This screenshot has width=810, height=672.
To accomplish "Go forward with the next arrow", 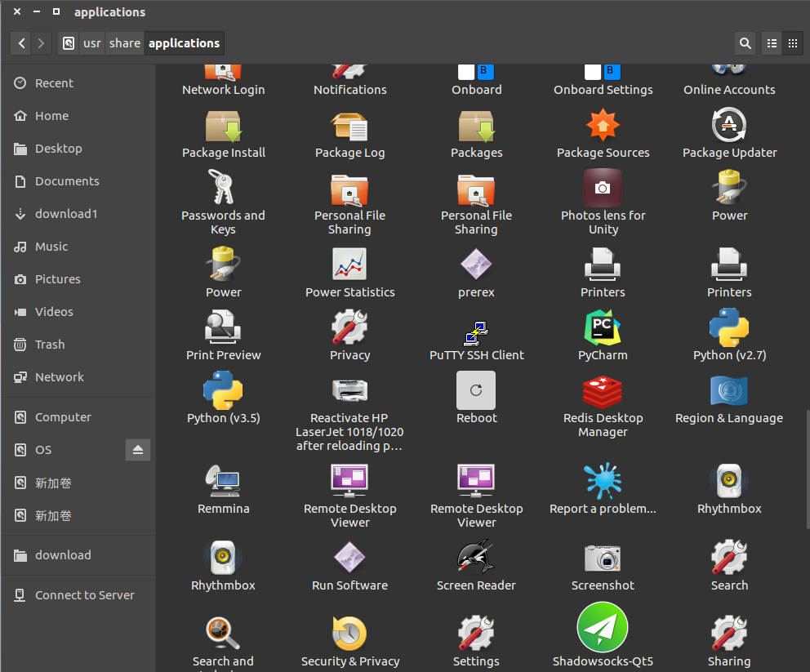I will [x=42, y=43].
